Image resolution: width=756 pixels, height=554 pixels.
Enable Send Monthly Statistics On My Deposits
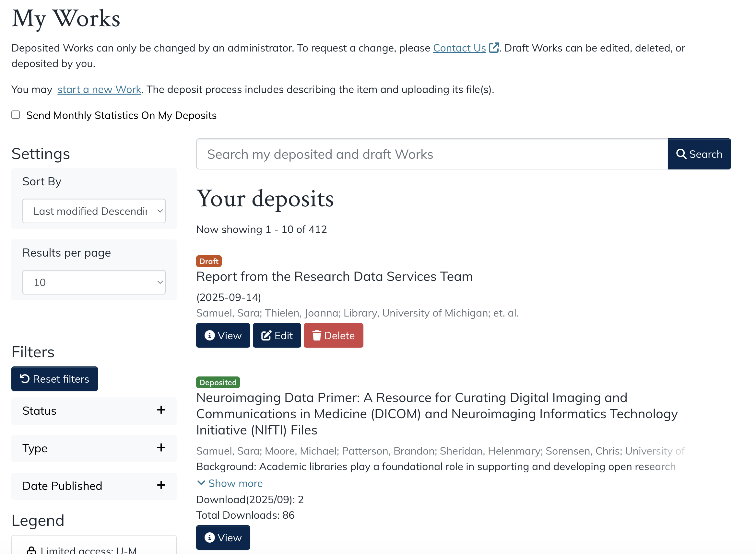16,115
